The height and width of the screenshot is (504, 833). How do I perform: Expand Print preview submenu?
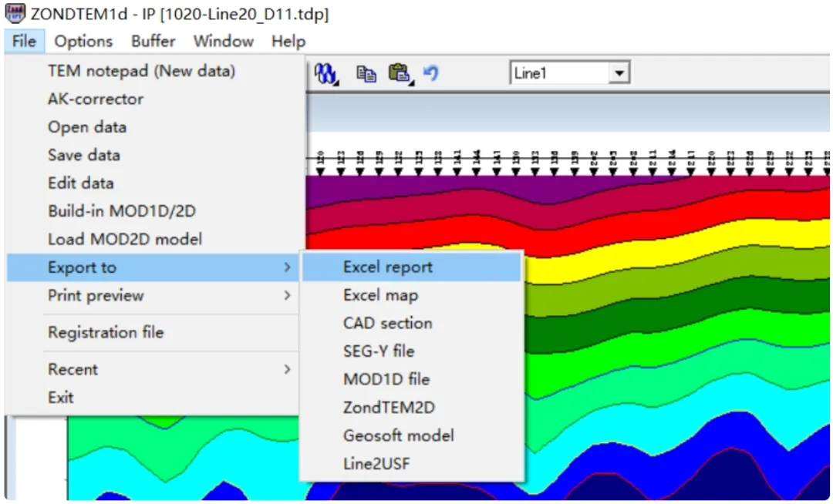tap(153, 295)
